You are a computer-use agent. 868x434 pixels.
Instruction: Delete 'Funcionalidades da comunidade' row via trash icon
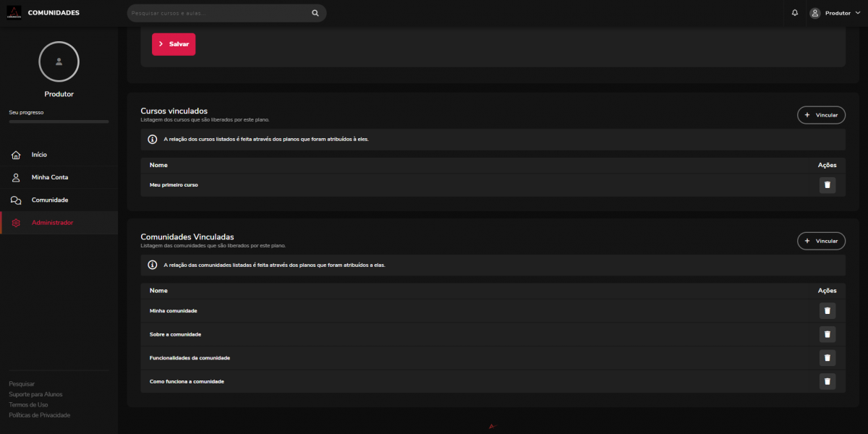coord(827,357)
